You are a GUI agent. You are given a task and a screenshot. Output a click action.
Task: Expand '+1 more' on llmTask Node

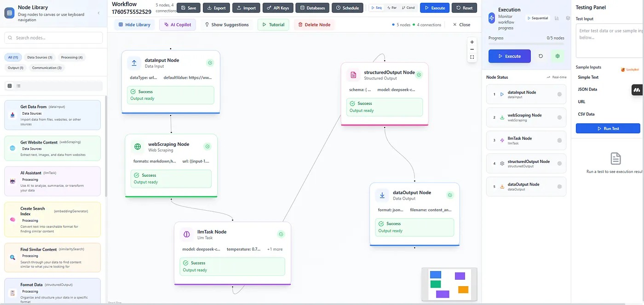click(275, 249)
